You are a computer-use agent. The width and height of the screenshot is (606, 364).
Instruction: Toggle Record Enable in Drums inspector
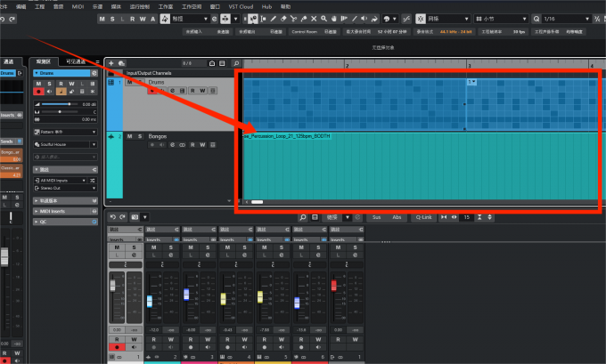[38, 92]
